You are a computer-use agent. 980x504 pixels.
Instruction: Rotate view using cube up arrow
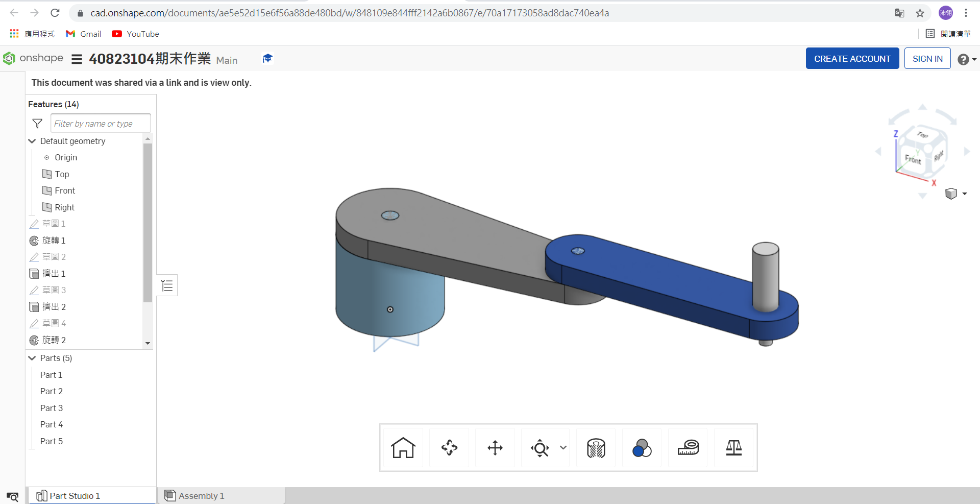tap(922, 107)
